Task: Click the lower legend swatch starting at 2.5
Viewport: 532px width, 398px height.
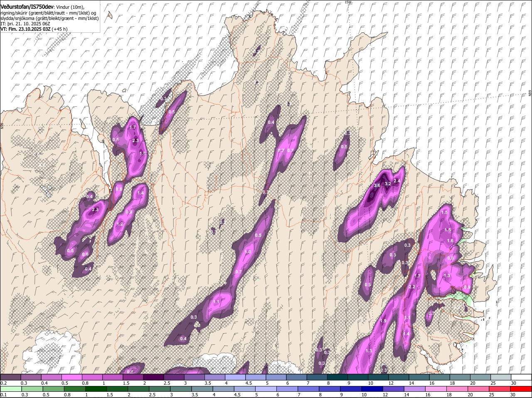Action: point(160,389)
